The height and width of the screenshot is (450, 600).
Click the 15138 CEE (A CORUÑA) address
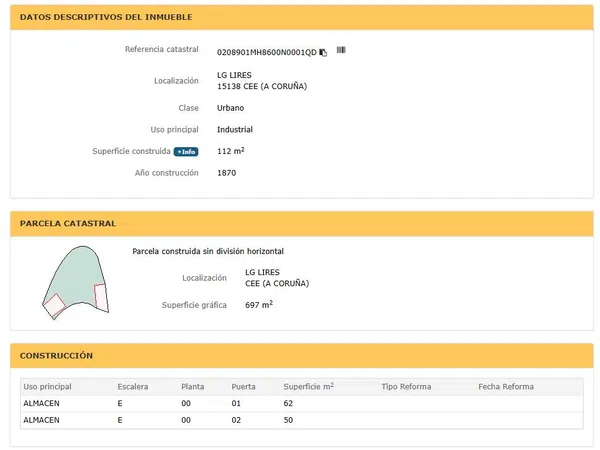coord(262,86)
